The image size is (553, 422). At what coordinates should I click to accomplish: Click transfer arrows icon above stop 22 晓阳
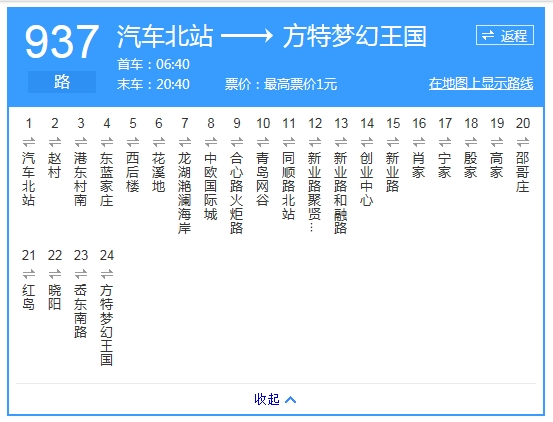(55, 274)
